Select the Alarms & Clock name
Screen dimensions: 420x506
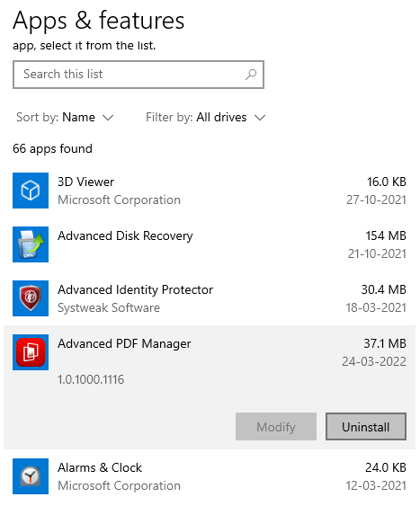click(x=100, y=468)
